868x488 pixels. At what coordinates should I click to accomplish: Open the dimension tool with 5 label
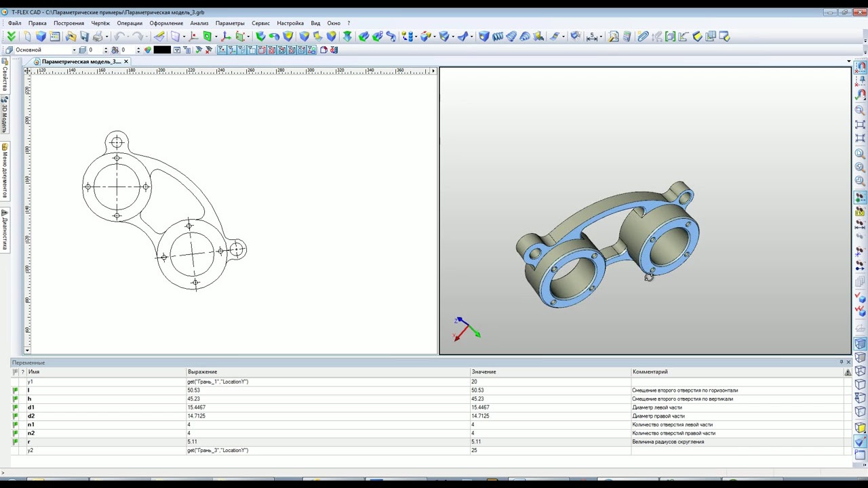coord(592,37)
